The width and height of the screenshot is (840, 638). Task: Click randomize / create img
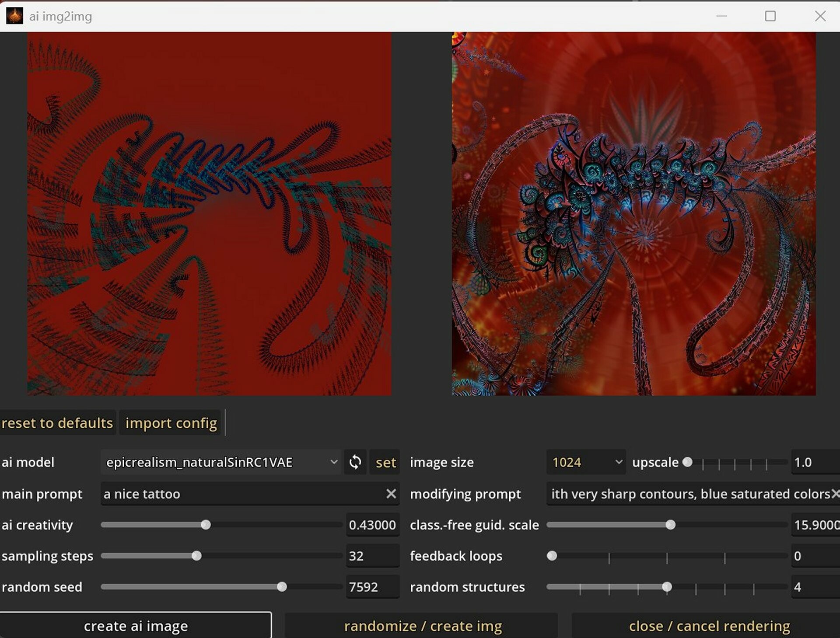point(423,626)
